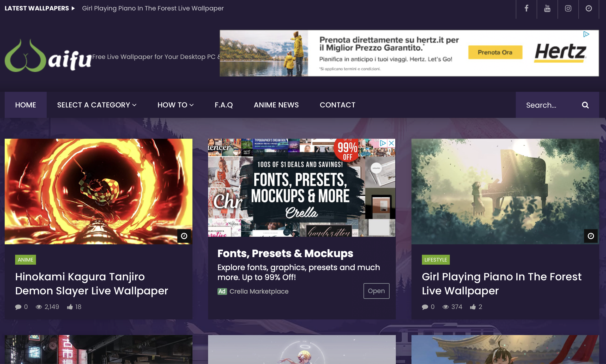Image resolution: width=606 pixels, height=364 pixels.
Task: Go to the Home menu item
Action: tap(26, 105)
